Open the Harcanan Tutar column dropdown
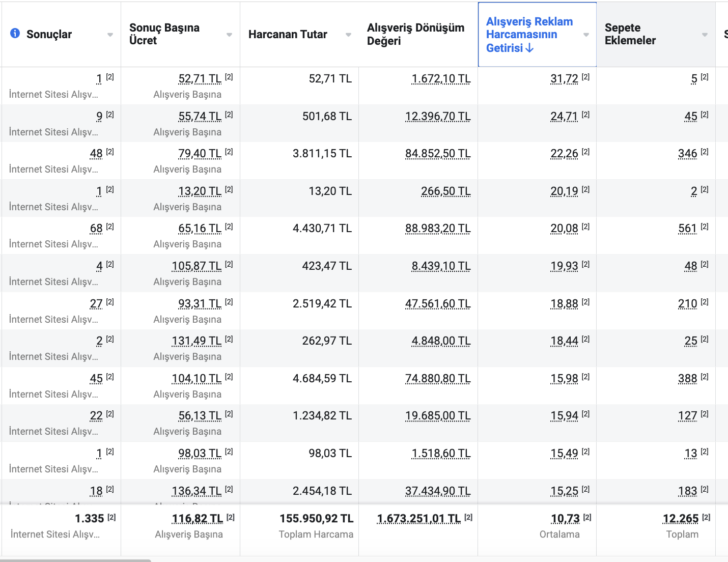728x562 pixels. point(348,35)
